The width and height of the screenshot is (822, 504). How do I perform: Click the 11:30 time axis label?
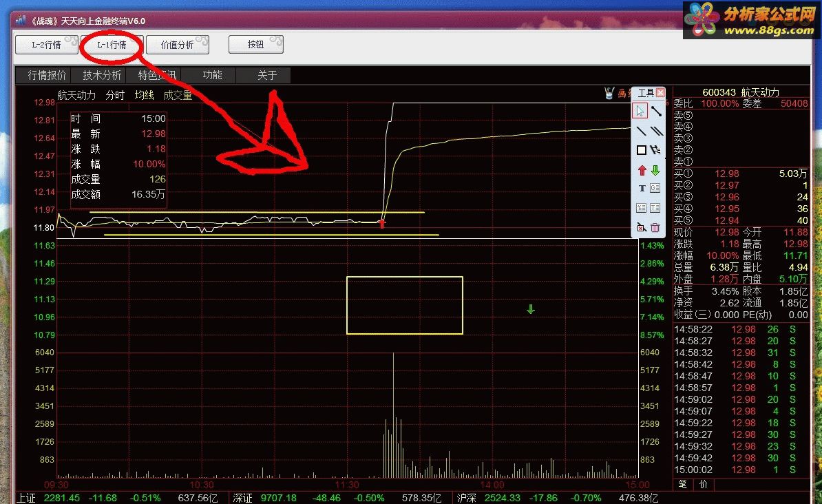click(x=346, y=485)
